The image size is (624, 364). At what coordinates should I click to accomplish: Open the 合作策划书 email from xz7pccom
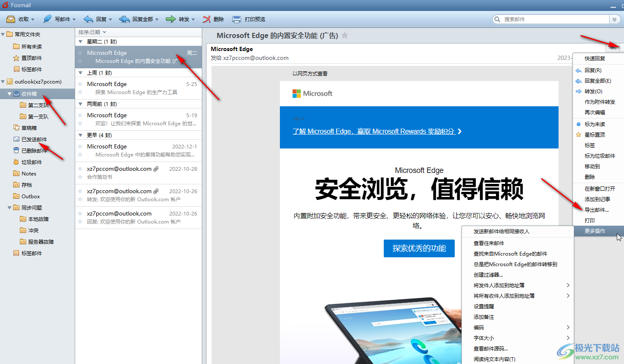[138, 173]
